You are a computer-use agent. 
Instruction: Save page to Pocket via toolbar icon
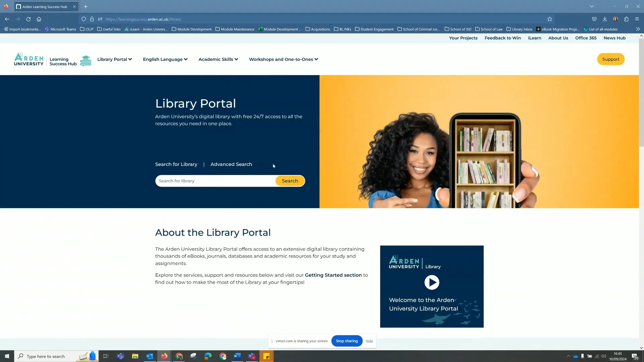[x=594, y=19]
